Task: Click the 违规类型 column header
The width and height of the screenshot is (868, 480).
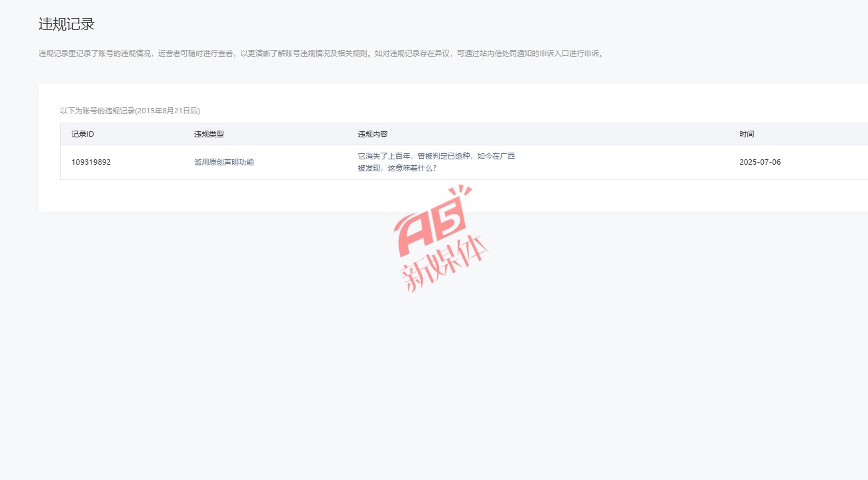Action: tap(209, 134)
